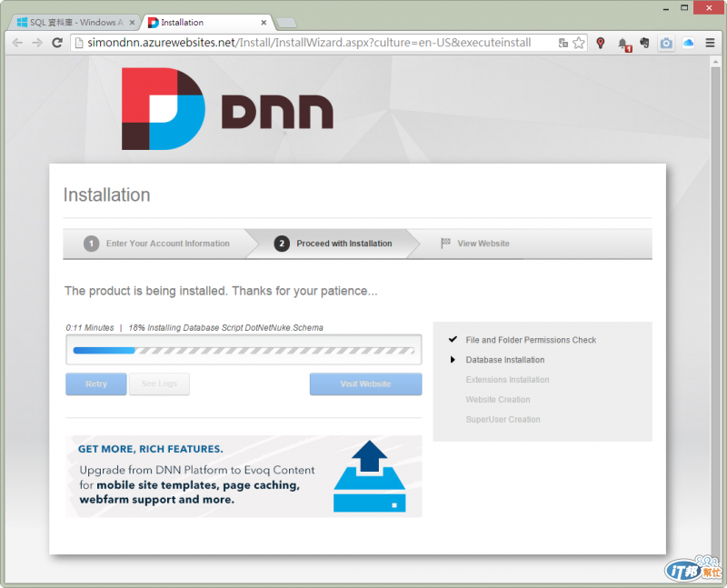727x588 pixels.
Task: Click the installation progress bar
Action: 244,351
